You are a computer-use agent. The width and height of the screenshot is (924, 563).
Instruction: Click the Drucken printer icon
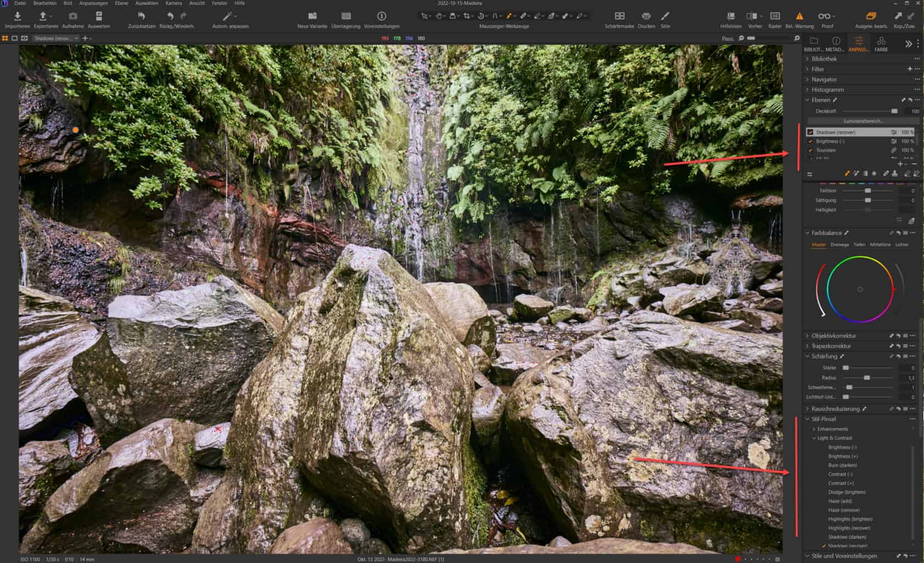pyautogui.click(x=646, y=16)
